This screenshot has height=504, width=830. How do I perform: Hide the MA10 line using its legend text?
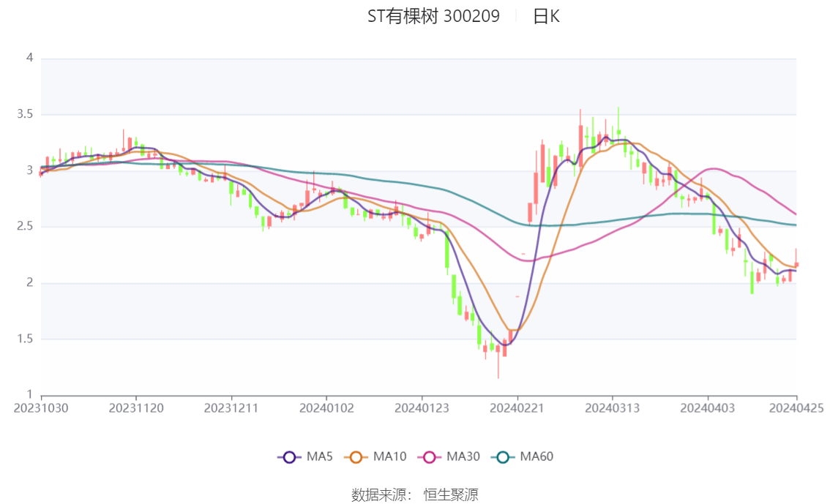(389, 457)
